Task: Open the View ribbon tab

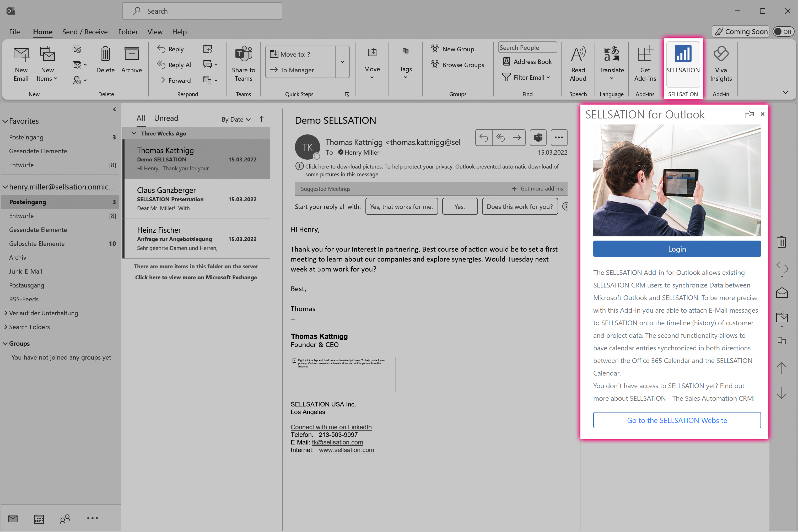Action: coord(155,32)
